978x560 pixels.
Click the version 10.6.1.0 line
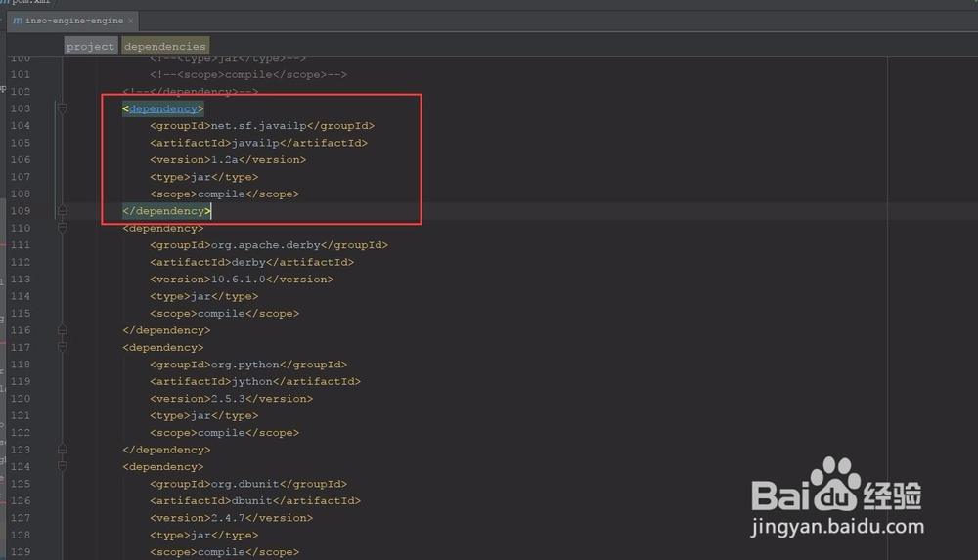coord(242,280)
